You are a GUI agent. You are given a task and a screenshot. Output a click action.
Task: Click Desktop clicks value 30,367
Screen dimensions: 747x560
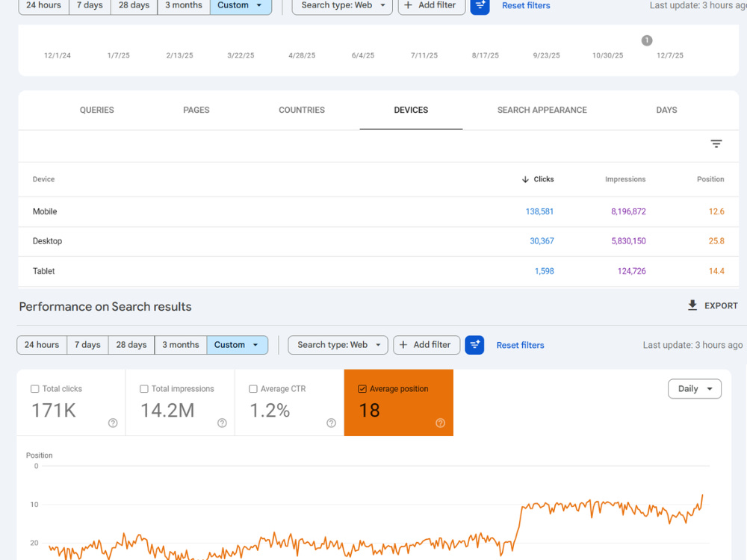[x=542, y=241]
